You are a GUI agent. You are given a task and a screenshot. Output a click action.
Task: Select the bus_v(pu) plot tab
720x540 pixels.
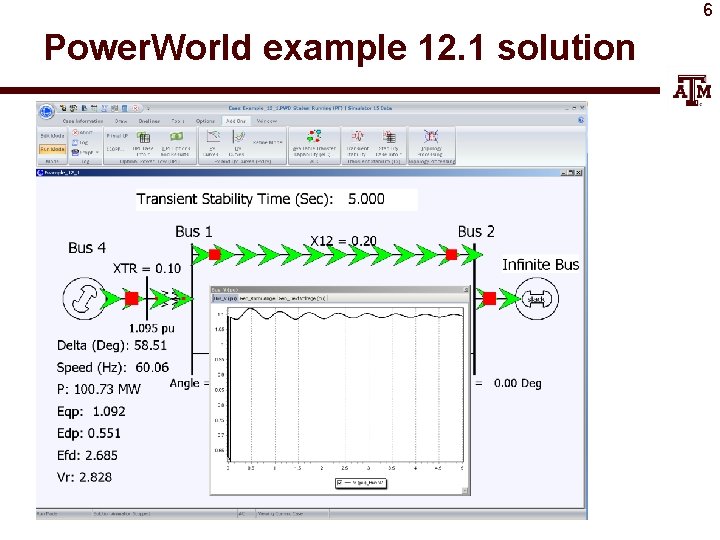click(x=225, y=298)
